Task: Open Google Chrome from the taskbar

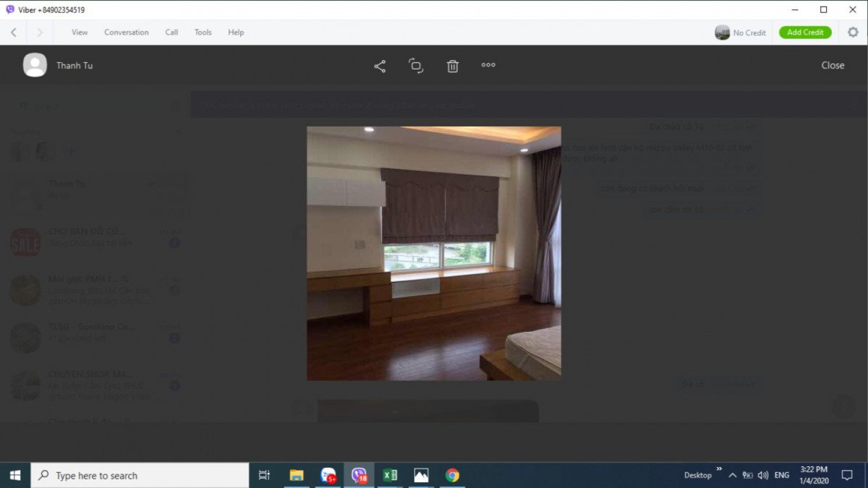Action: pyautogui.click(x=452, y=475)
